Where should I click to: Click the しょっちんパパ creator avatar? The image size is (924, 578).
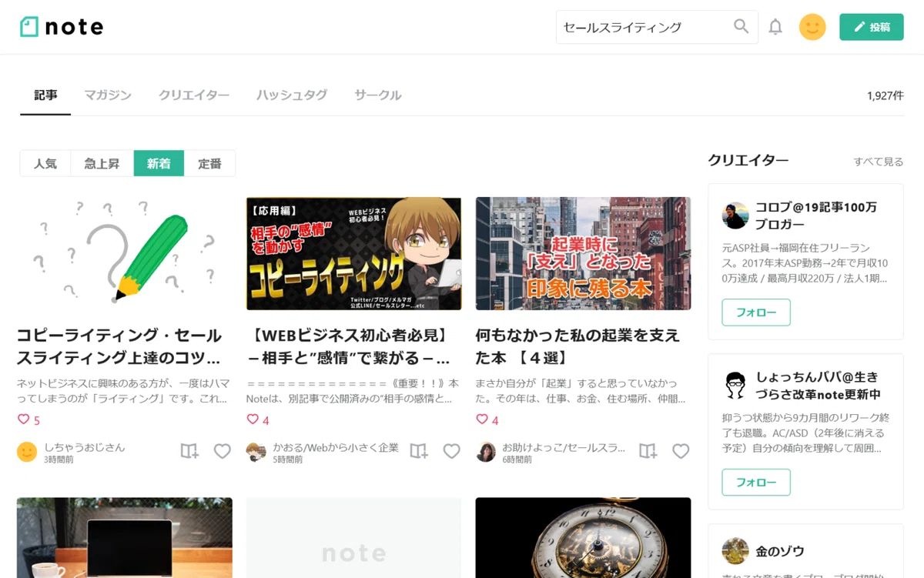735,386
